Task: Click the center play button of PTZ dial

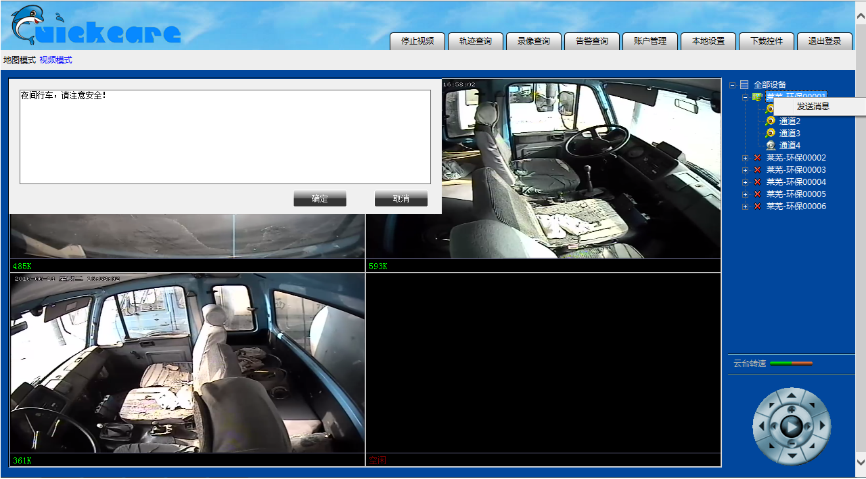Action: (791, 426)
